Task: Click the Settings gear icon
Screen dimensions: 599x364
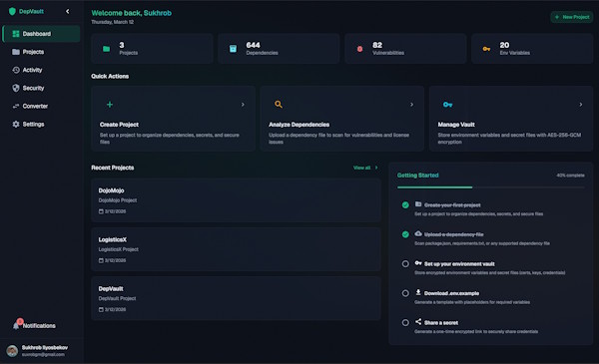Action: [16, 125]
